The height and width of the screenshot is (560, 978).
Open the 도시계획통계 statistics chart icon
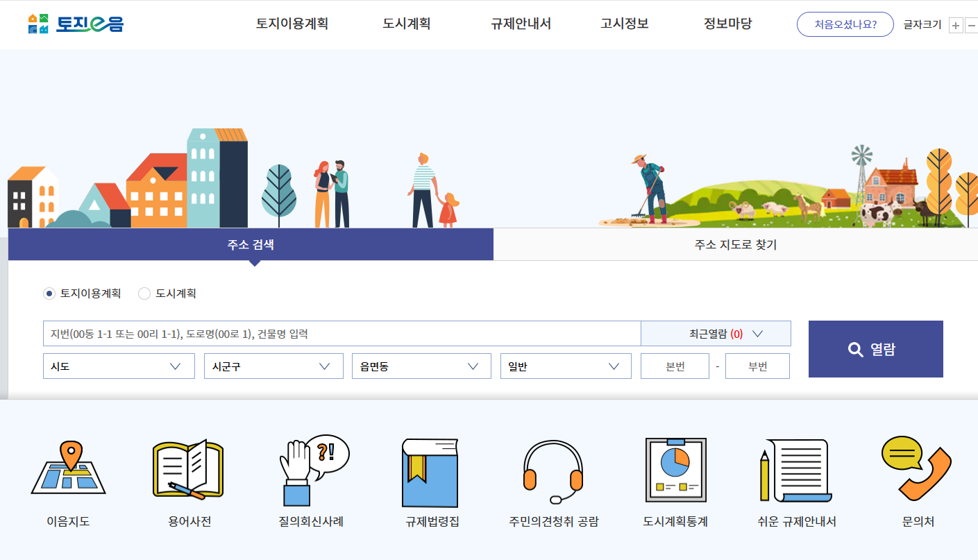(675, 470)
